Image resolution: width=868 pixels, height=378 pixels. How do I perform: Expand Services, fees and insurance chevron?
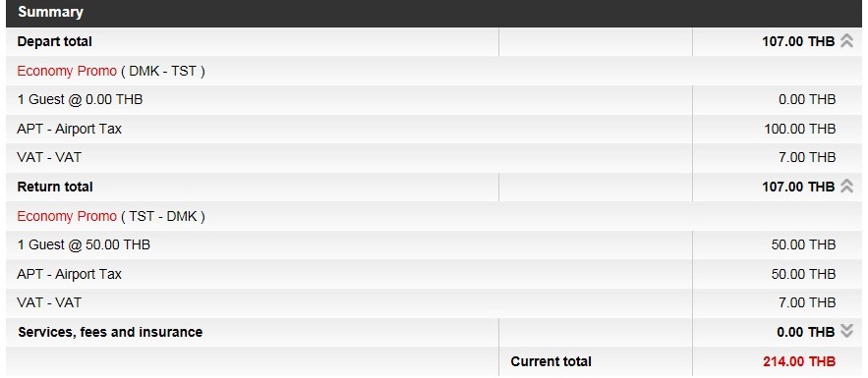tap(846, 332)
